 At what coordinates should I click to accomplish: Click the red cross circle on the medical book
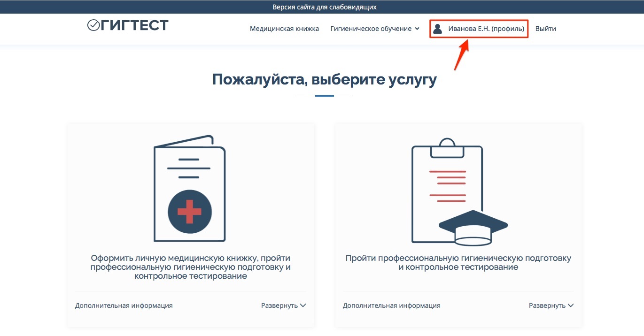(190, 212)
